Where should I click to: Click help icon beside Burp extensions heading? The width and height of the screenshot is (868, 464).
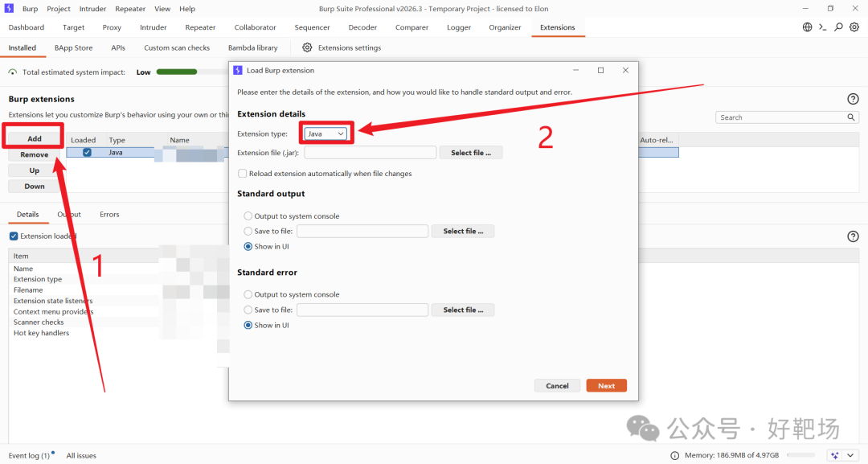click(x=853, y=99)
